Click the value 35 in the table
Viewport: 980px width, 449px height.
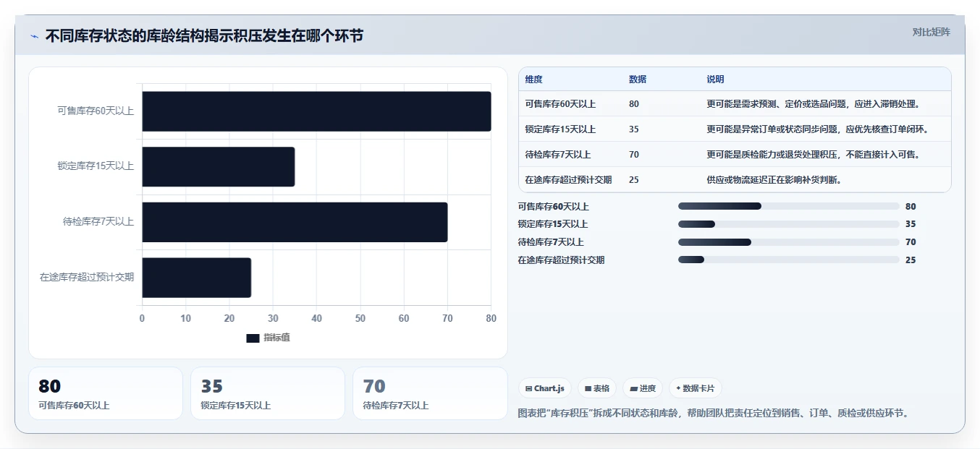(634, 129)
